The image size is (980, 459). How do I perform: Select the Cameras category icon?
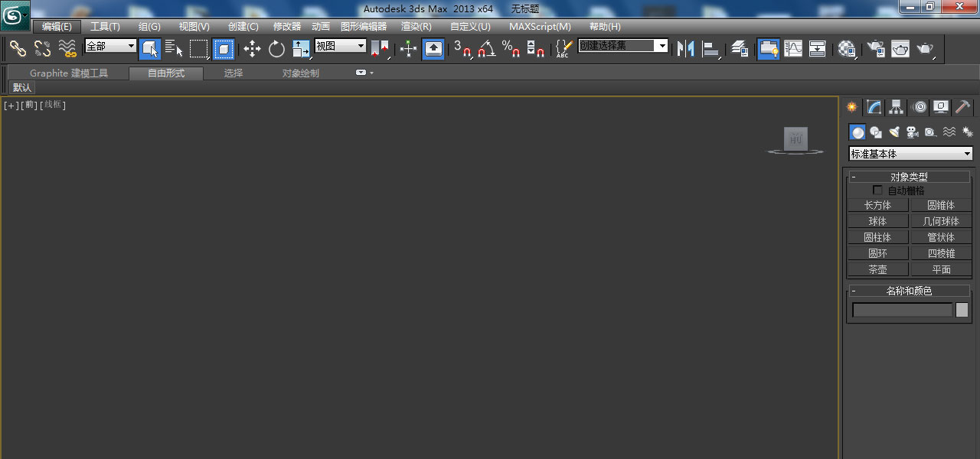click(912, 132)
